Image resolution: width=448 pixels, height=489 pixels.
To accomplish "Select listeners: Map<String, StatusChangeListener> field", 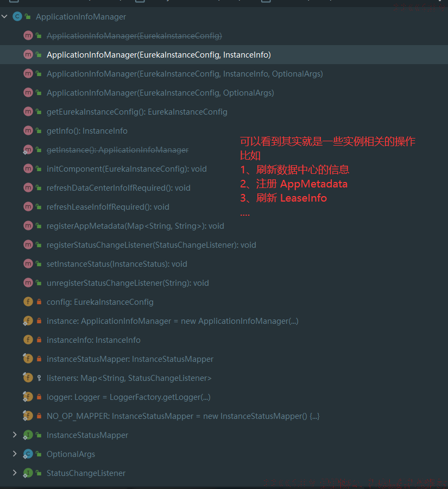I will (x=224, y=378).
